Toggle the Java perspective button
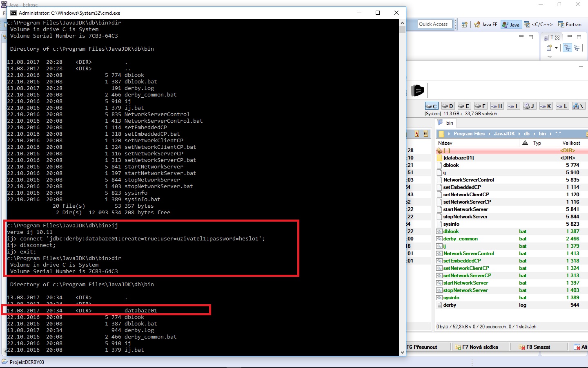 point(511,25)
